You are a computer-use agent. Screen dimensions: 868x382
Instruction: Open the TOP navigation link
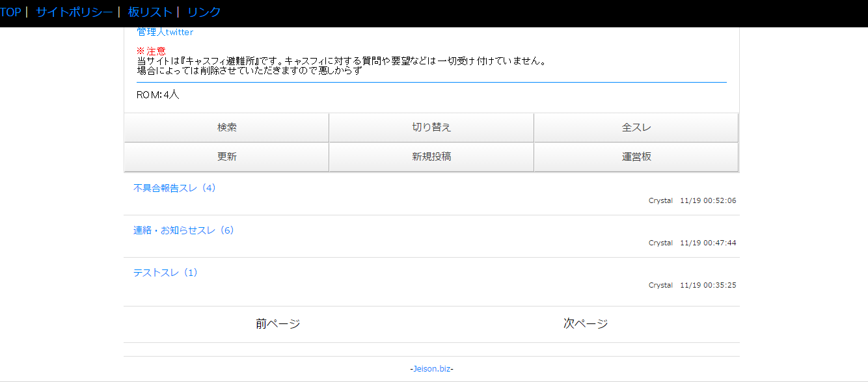click(10, 12)
